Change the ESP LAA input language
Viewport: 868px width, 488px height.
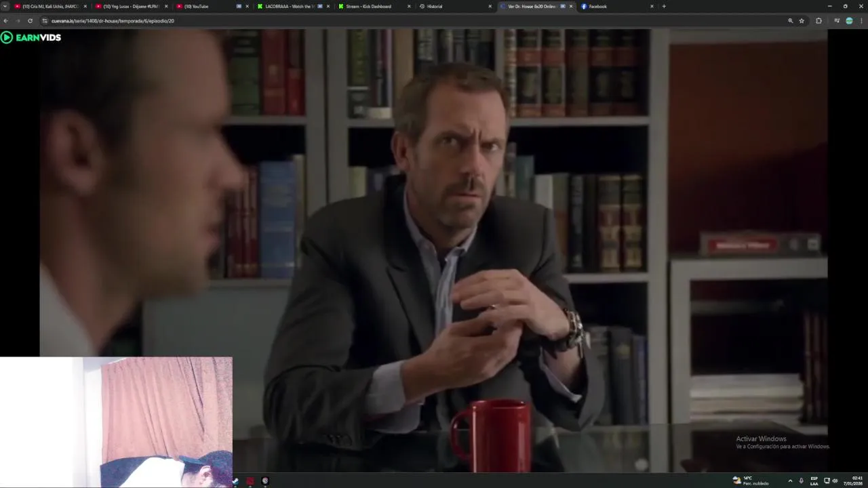pos(814,481)
